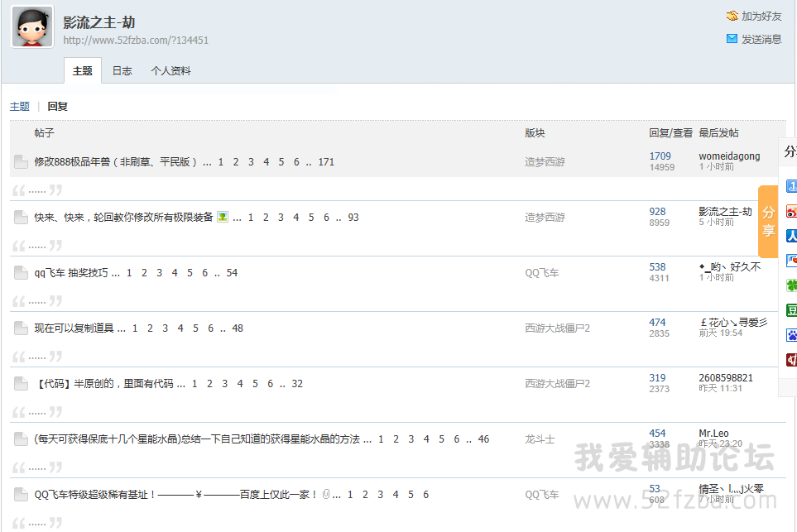
Task: Expand quote under qq飞车 抽奖技巧 thread
Action: click(x=37, y=301)
